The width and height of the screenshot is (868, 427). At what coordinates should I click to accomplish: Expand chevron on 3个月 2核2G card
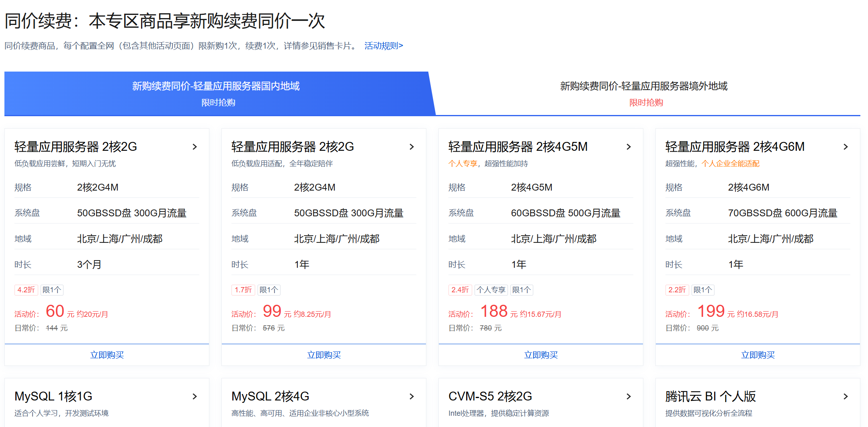click(195, 147)
